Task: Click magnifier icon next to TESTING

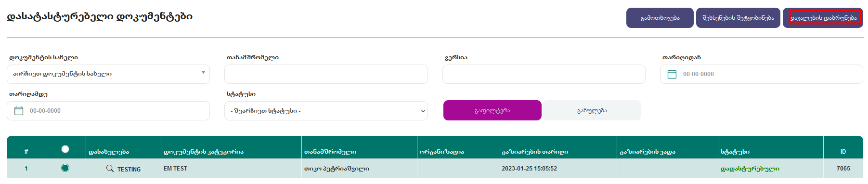Action: (x=110, y=168)
